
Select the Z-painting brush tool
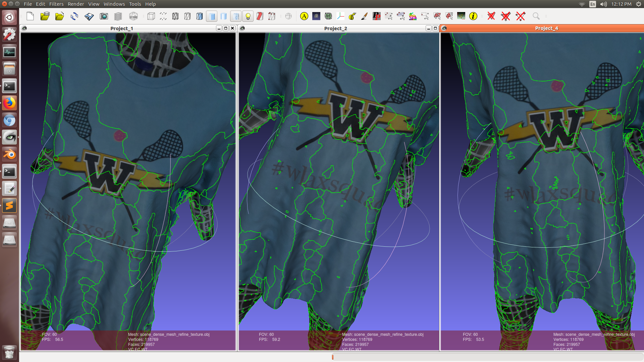(x=364, y=16)
